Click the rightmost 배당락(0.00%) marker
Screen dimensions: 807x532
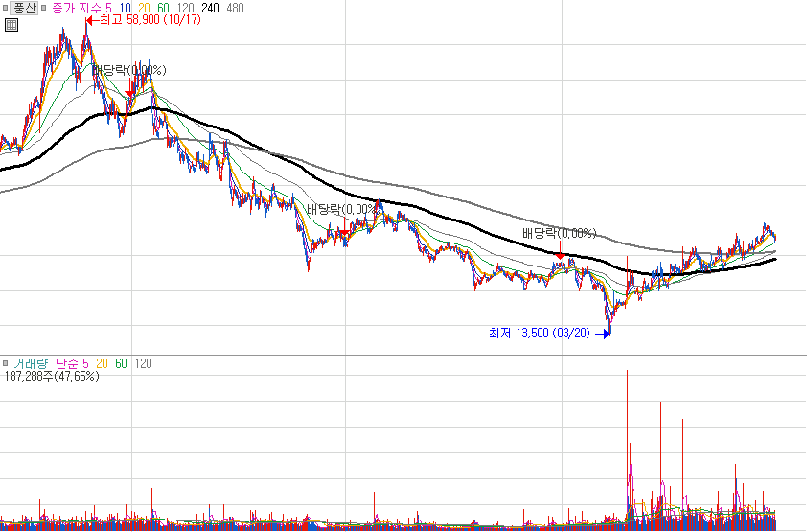[560, 233]
